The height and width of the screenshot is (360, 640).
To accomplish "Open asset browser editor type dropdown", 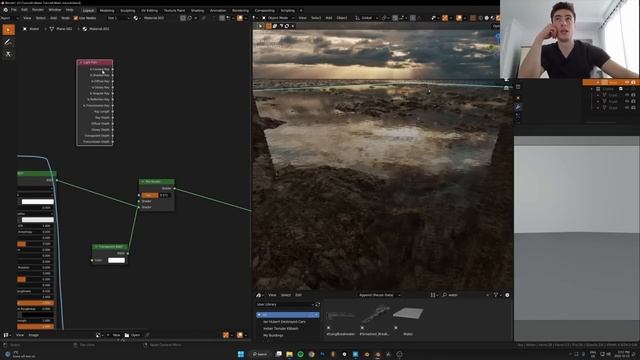I will pos(260,295).
